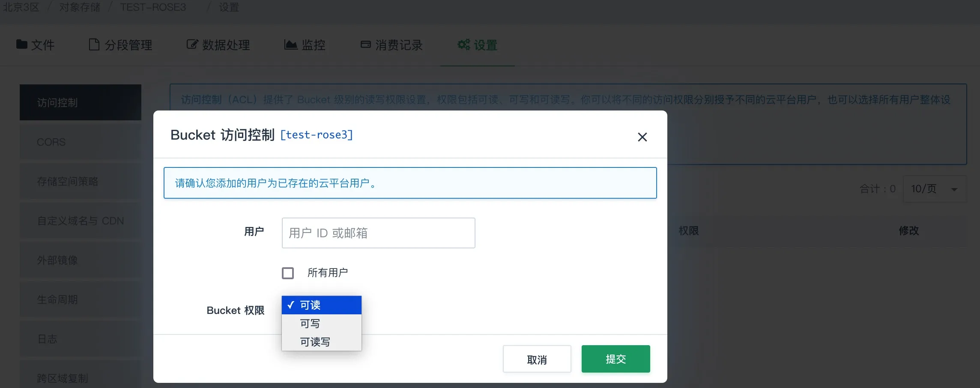This screenshot has height=388, width=980.
Task: Click the 取消 button
Action: click(537, 359)
